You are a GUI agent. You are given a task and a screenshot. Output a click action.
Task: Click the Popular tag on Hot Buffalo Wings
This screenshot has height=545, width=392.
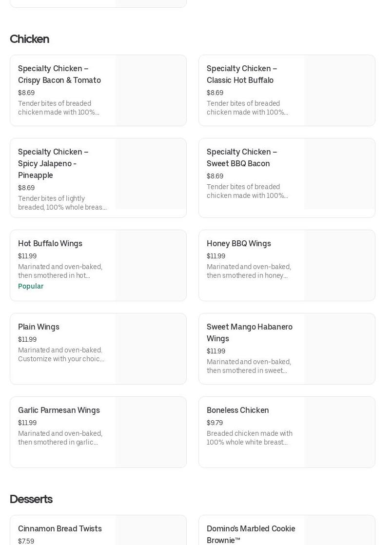pos(31,286)
